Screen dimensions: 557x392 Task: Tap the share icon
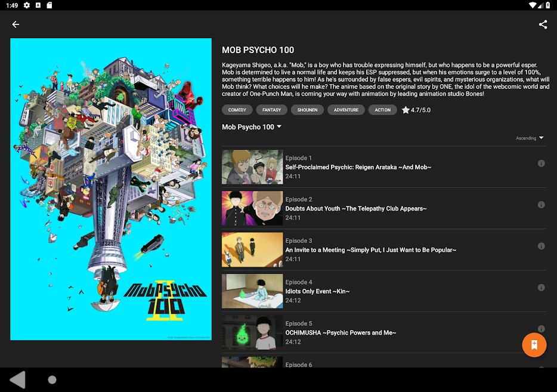[x=543, y=24]
